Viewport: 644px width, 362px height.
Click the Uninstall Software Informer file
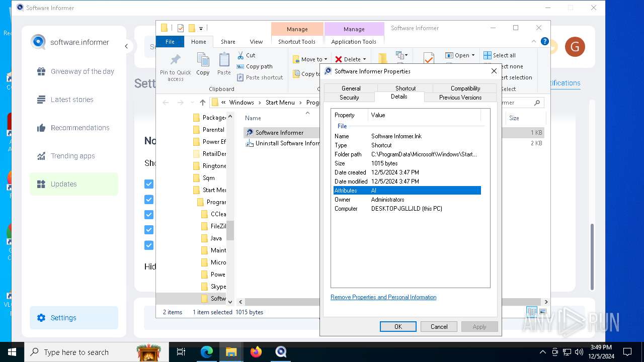coord(283,143)
